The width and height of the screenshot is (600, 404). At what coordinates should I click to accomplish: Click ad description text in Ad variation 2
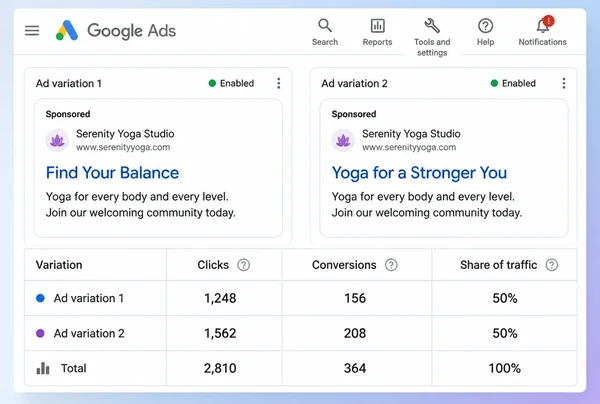pos(427,205)
